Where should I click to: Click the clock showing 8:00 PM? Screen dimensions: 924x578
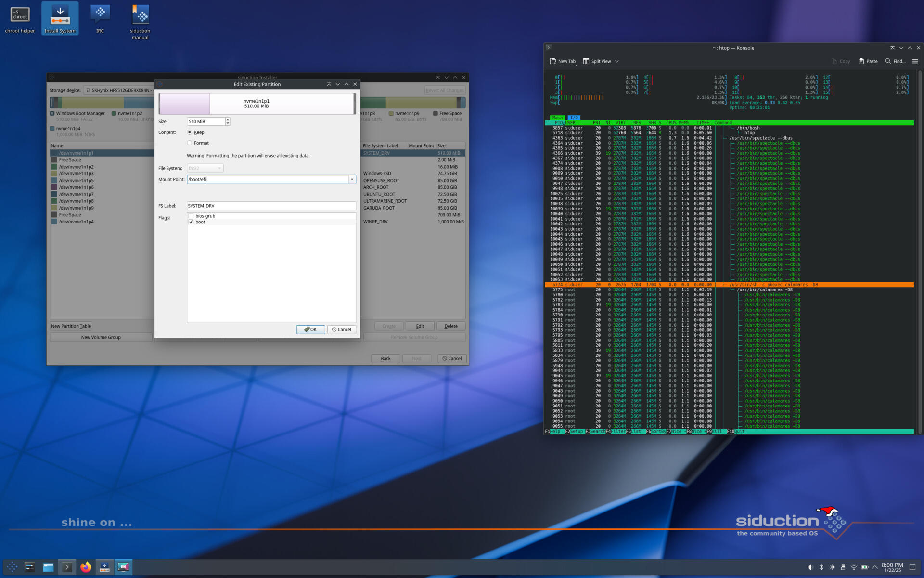click(x=892, y=567)
